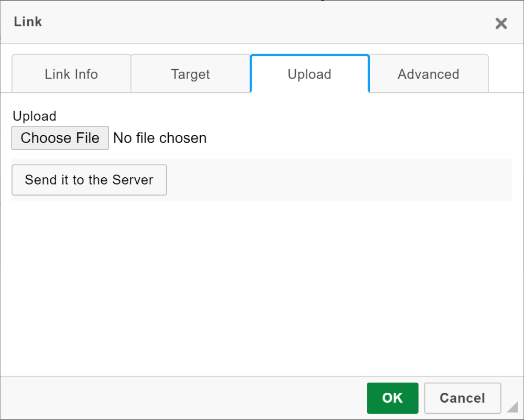Image resolution: width=524 pixels, height=420 pixels.
Task: Click empty tab strip right of Advanced
Action: click(506, 74)
